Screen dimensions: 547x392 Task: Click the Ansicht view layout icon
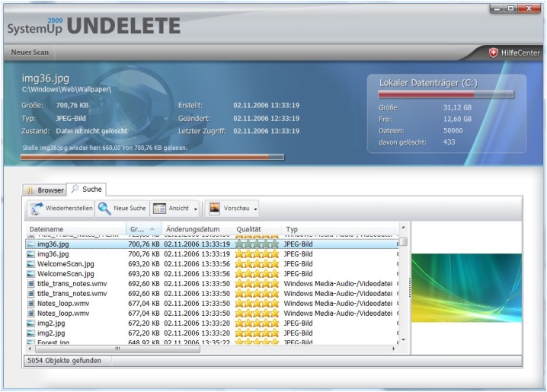point(159,209)
